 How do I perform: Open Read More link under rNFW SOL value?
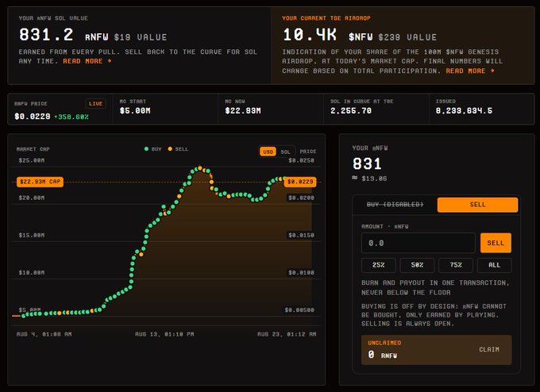pyautogui.click(x=87, y=61)
